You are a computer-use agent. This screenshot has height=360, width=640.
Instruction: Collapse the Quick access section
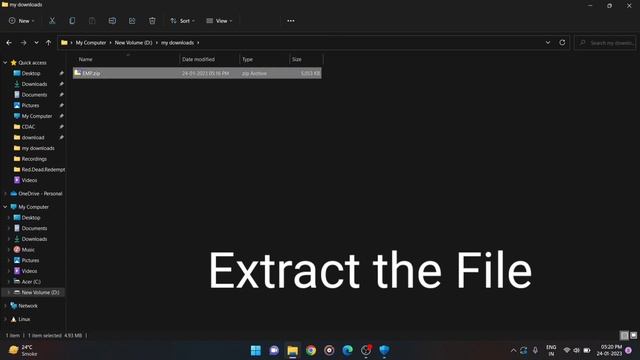click(x=5, y=63)
